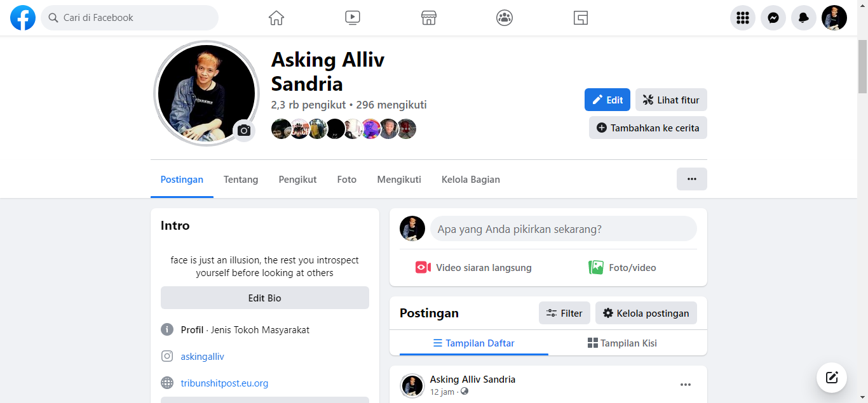The height and width of the screenshot is (403, 868).
Task: Open the notifications bell icon
Action: point(804,18)
